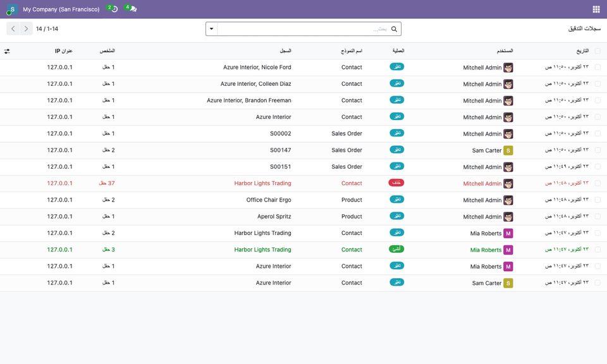Image resolution: width=607 pixels, height=364 pixels.
Task: Toggle the select-all header checkbox
Action: click(x=598, y=51)
